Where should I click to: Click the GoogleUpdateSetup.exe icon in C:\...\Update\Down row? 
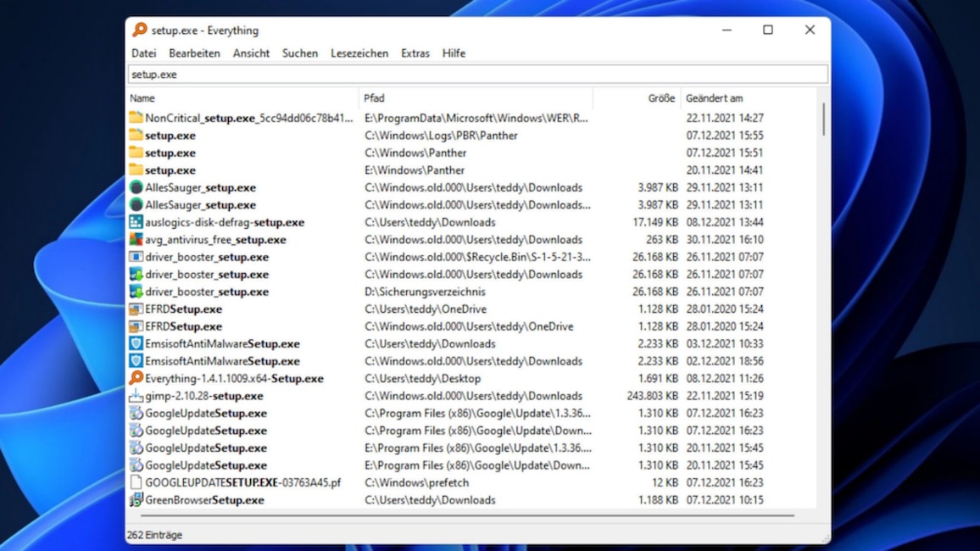pos(136,431)
